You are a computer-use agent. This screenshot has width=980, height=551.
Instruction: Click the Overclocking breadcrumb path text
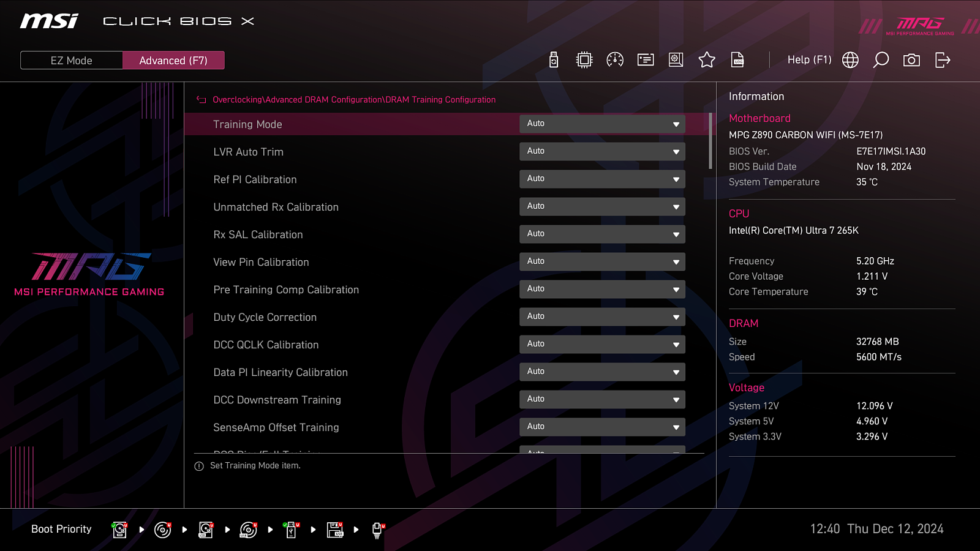pyautogui.click(x=354, y=100)
